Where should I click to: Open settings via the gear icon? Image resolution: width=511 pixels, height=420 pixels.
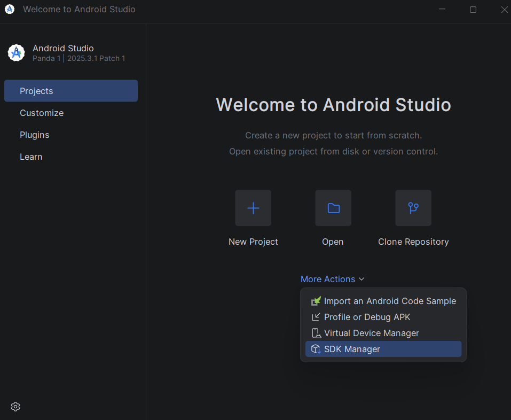pyautogui.click(x=15, y=407)
